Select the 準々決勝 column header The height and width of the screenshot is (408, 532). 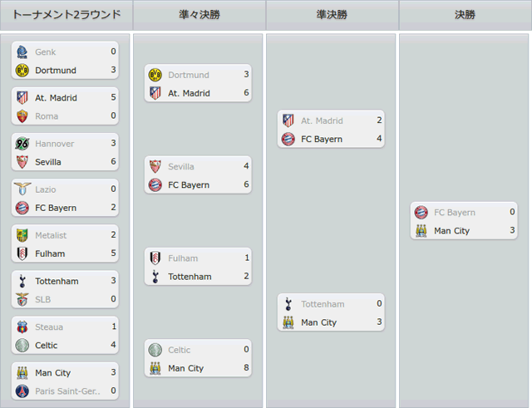tap(199, 15)
